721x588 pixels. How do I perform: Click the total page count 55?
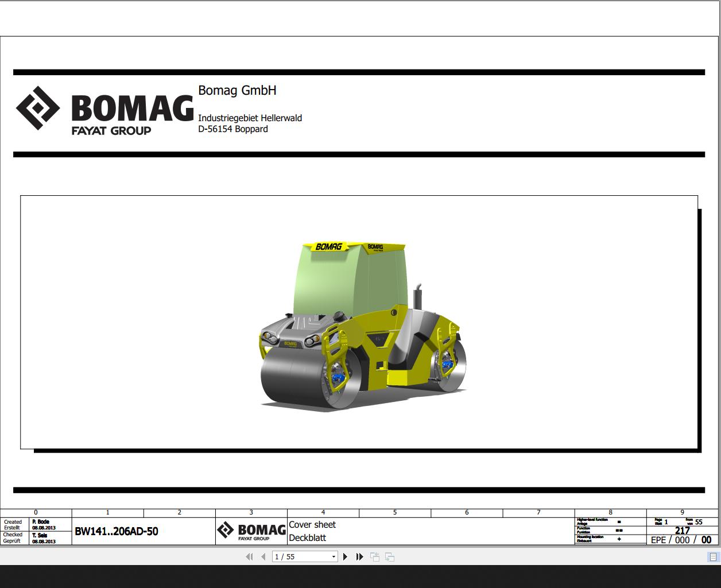click(x=699, y=523)
